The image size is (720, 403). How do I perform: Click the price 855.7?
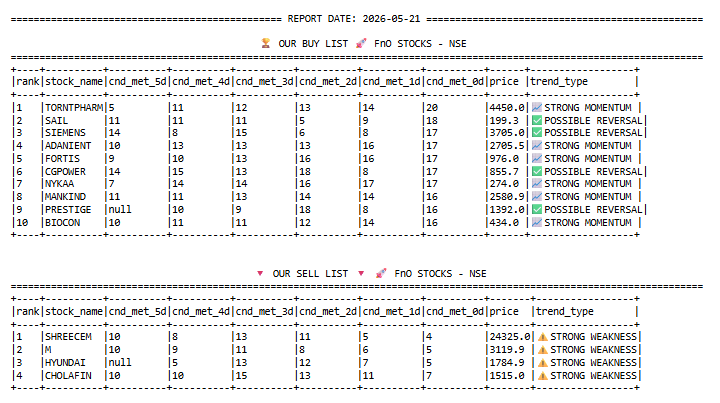pos(504,171)
